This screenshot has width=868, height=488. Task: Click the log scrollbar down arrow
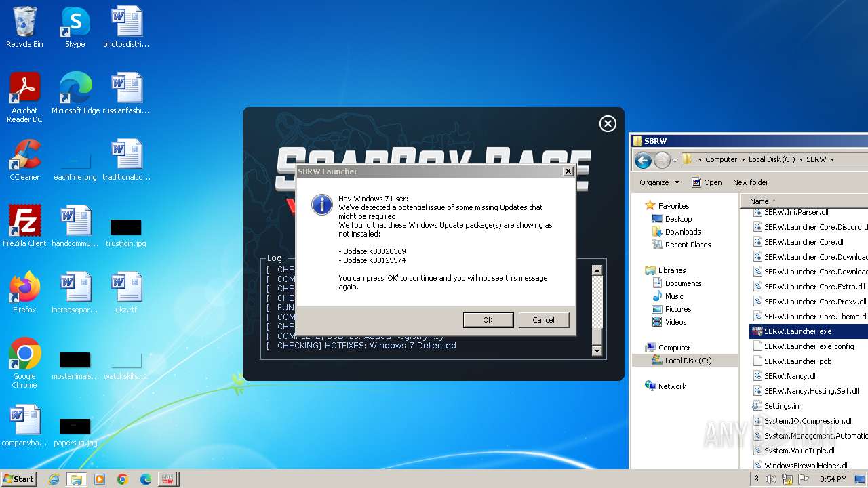pos(597,350)
